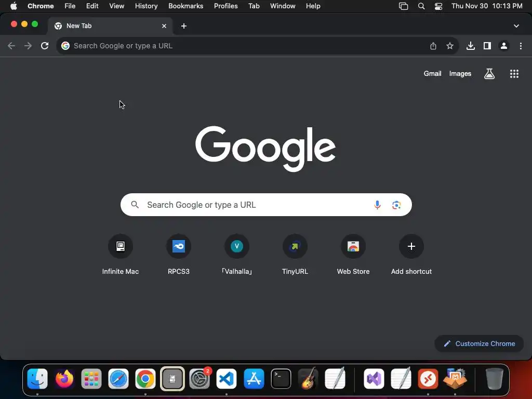
Task: Open Launchpad from the Dock
Action: pos(91,379)
